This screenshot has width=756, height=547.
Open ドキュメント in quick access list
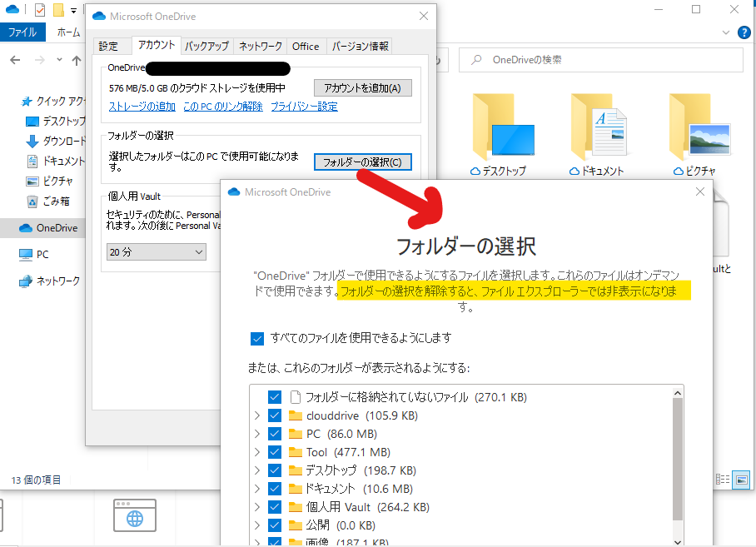coord(56,161)
